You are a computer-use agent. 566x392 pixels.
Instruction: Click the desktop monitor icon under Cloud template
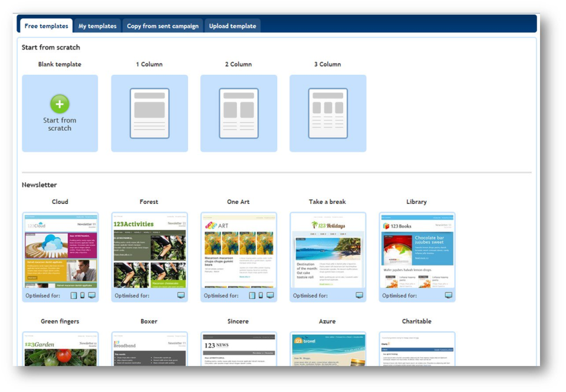(92, 295)
